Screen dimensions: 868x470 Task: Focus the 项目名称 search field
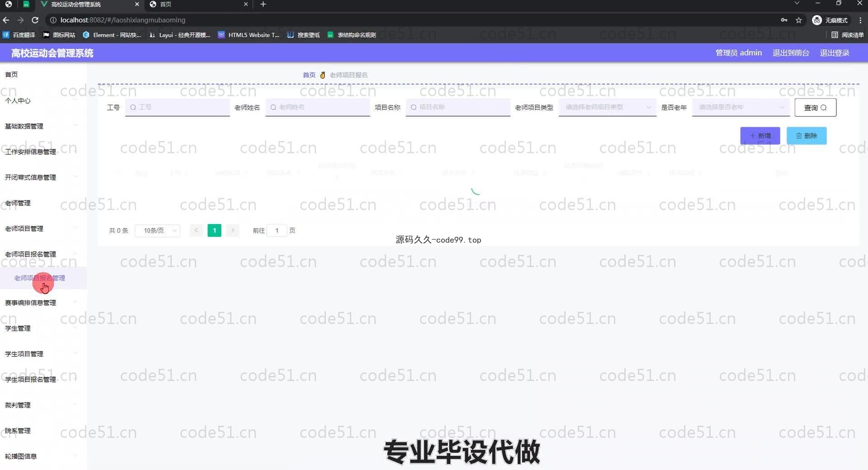(458, 107)
